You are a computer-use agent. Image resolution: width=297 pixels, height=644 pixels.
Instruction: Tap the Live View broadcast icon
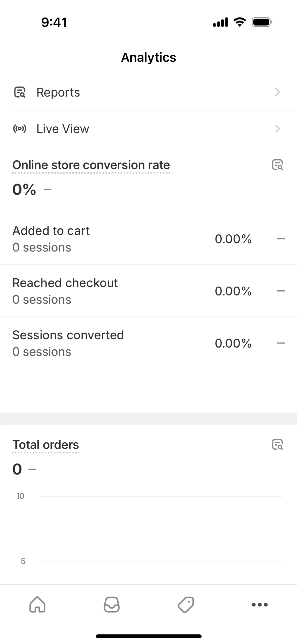point(19,129)
